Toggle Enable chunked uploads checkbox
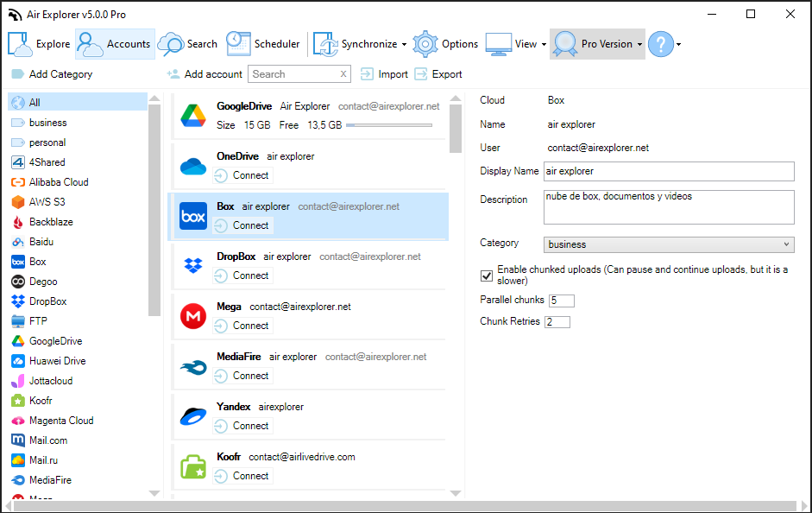The width and height of the screenshot is (812, 513). (x=487, y=275)
